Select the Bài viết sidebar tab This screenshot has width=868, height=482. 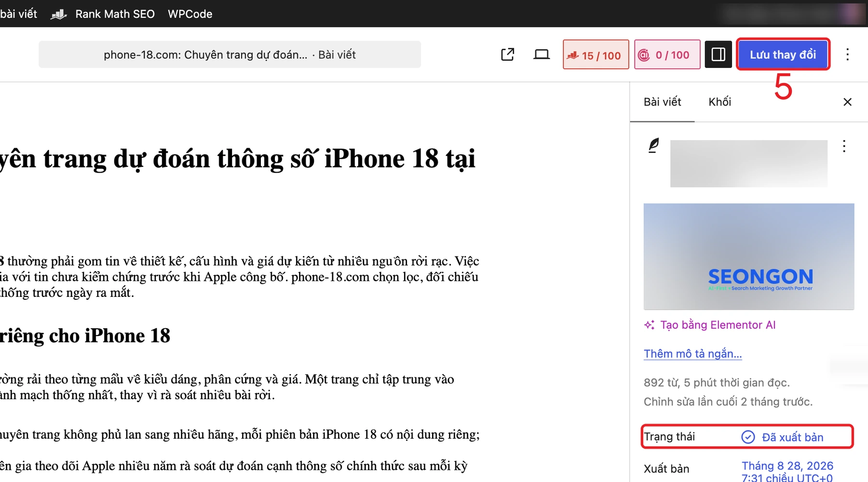pyautogui.click(x=662, y=102)
